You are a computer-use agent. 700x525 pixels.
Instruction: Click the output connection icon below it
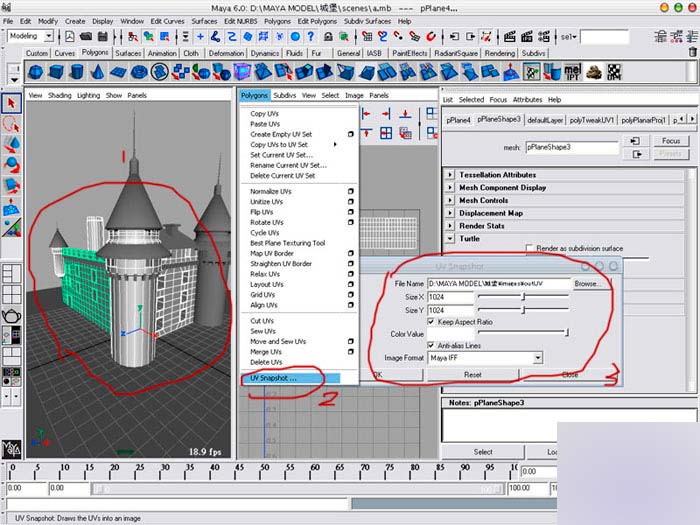point(635,154)
